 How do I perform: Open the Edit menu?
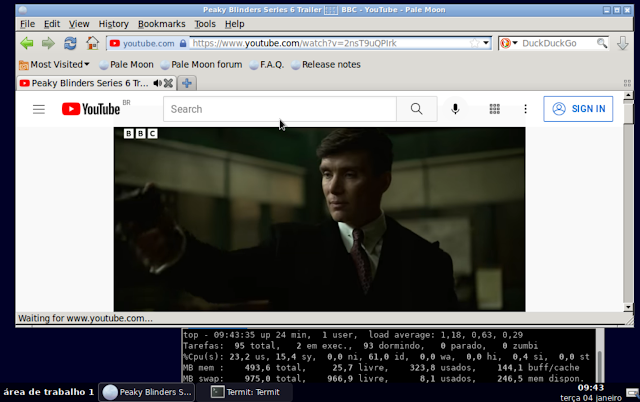tap(52, 24)
